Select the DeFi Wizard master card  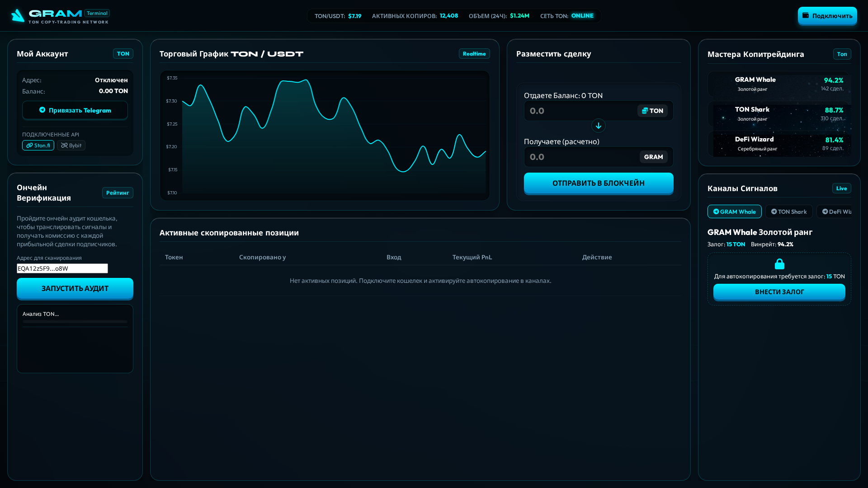tap(779, 144)
